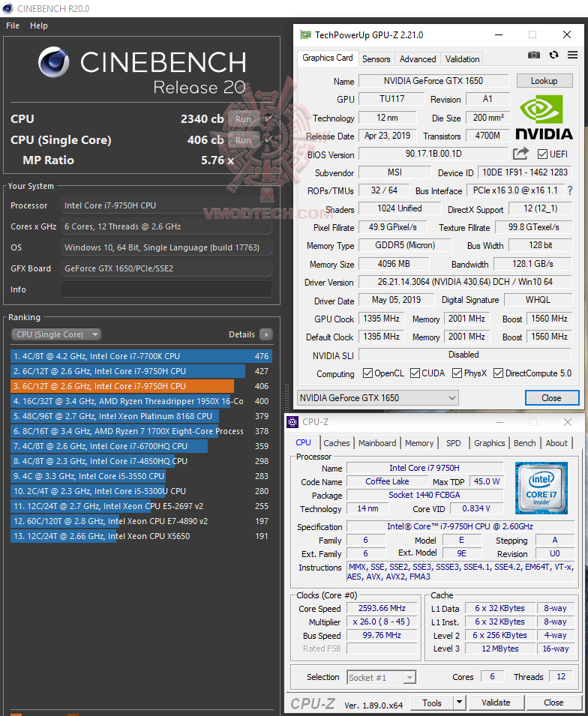Screen dimensions: 588x716
Task: Select ranking row Core i5-3550
Action: point(141,476)
